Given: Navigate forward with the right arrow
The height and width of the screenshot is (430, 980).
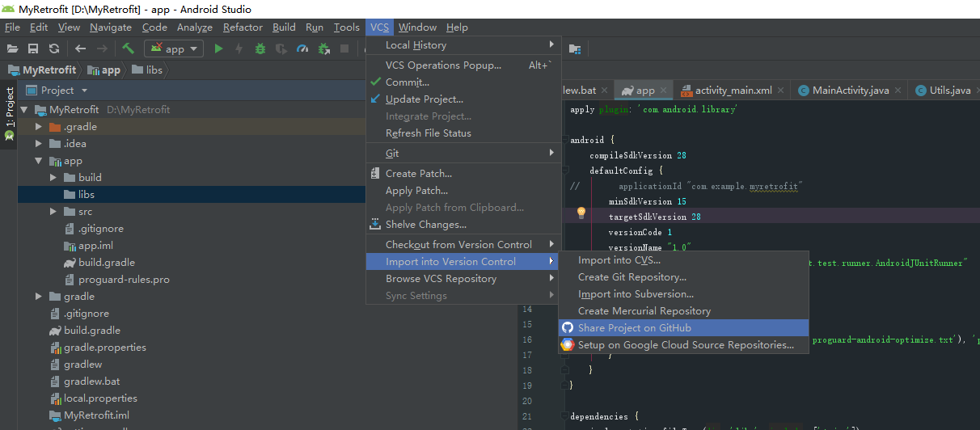Looking at the screenshot, I should 102,48.
